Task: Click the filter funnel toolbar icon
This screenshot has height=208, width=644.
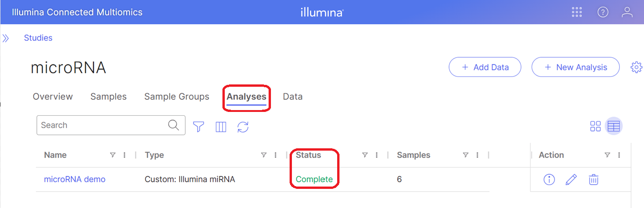Action: (199, 126)
